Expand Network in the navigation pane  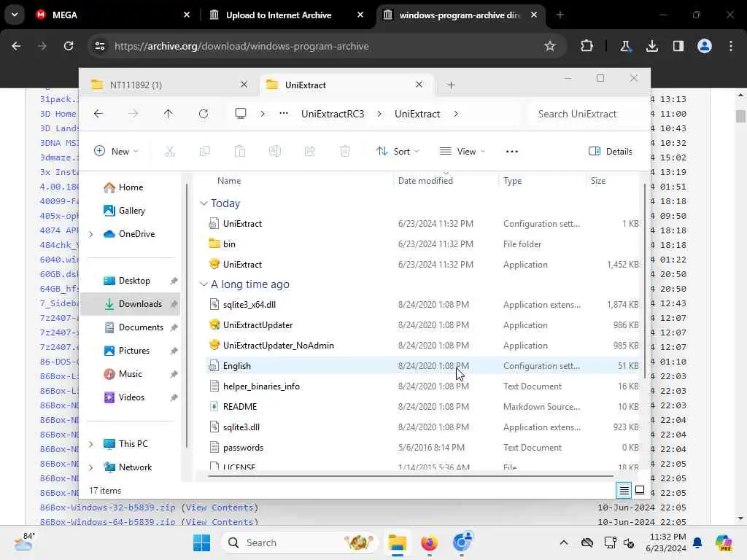click(91, 467)
